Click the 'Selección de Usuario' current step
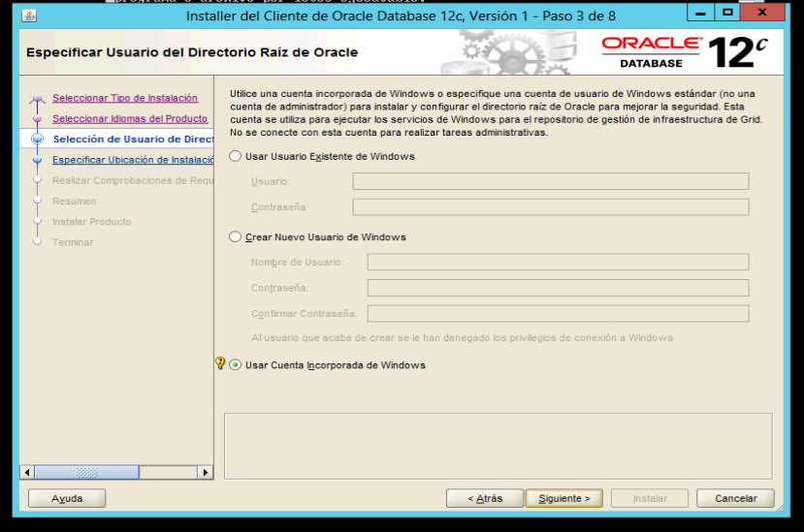Image resolution: width=804 pixels, height=532 pixels. coord(132,140)
